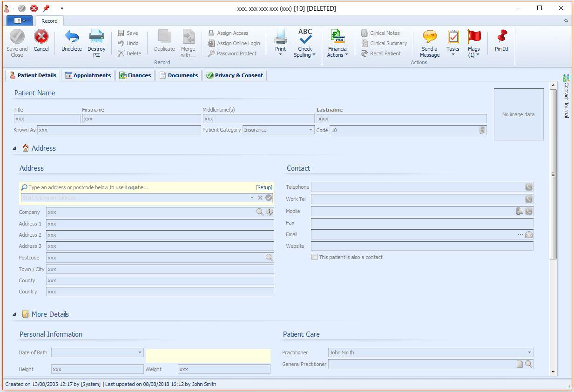574x392 pixels.
Task: Tick 'This patient is also a contact'
Action: (315, 257)
